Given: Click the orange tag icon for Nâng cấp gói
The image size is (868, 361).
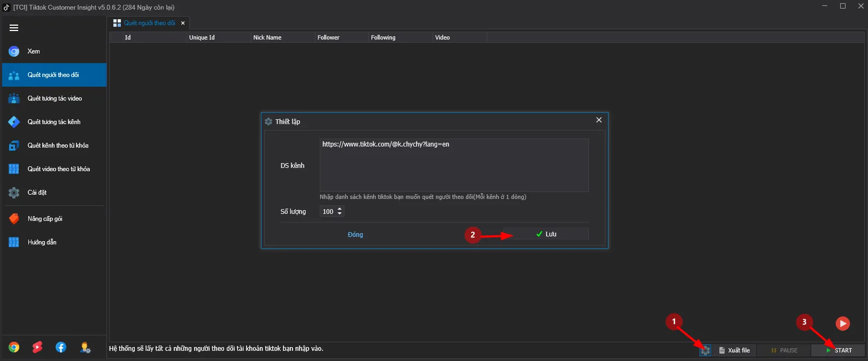Looking at the screenshot, I should click(x=14, y=219).
